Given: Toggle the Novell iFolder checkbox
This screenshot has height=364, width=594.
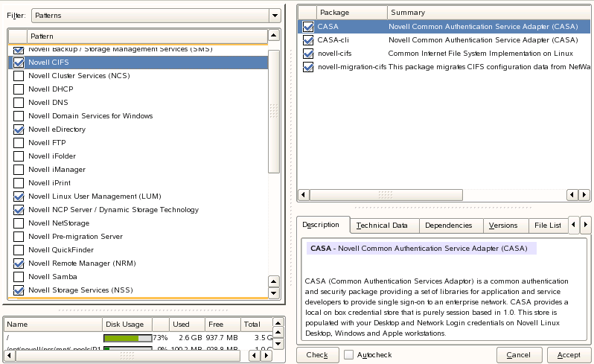Looking at the screenshot, I should (x=19, y=156).
